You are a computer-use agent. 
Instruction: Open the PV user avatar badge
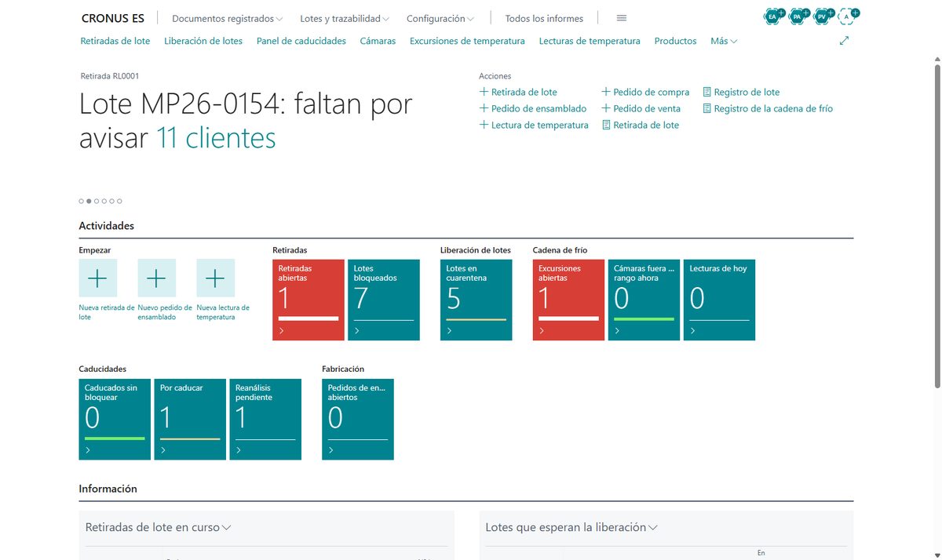[x=822, y=16]
